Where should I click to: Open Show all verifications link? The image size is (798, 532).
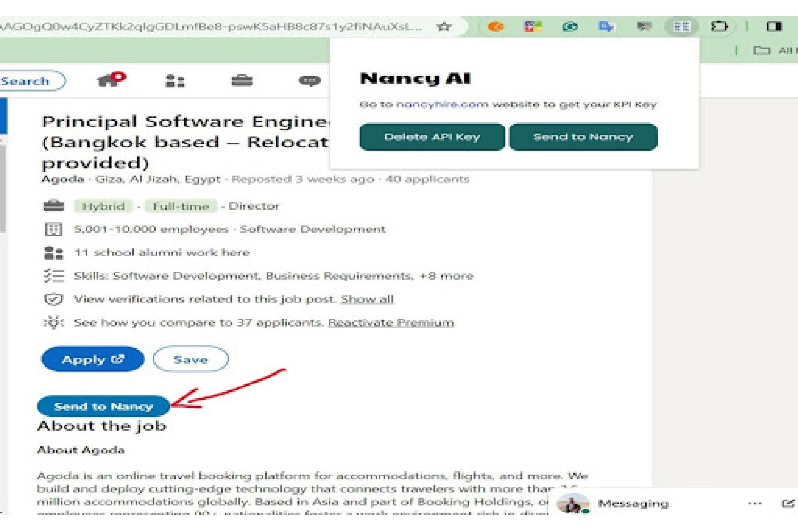tap(367, 299)
